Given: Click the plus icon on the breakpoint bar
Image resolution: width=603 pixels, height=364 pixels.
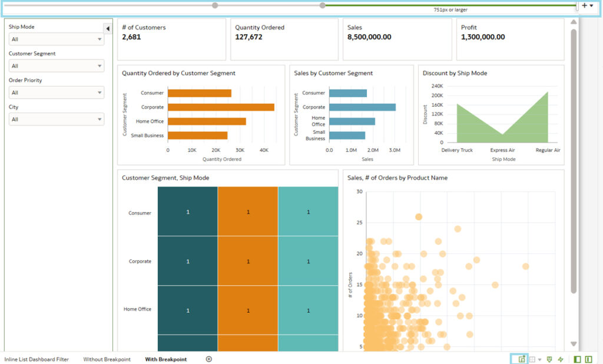Looking at the screenshot, I should coord(584,5).
